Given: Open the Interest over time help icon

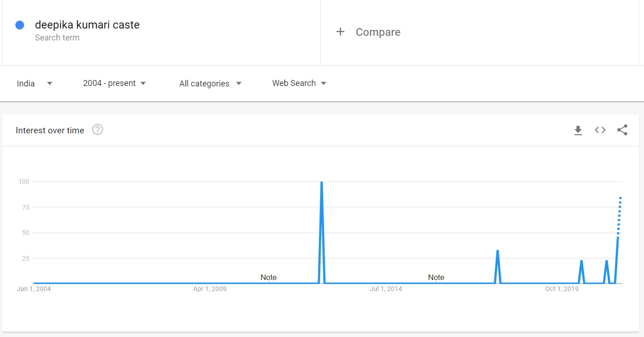Looking at the screenshot, I should 98,130.
